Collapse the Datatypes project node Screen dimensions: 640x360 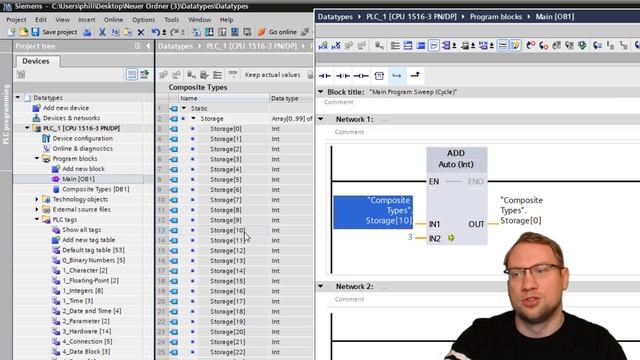click(18, 98)
